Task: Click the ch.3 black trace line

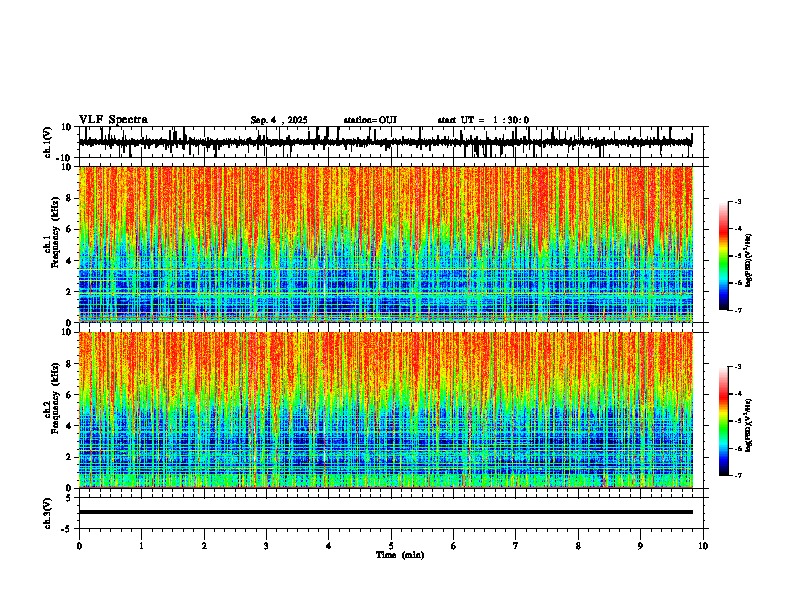Action: pos(386,512)
